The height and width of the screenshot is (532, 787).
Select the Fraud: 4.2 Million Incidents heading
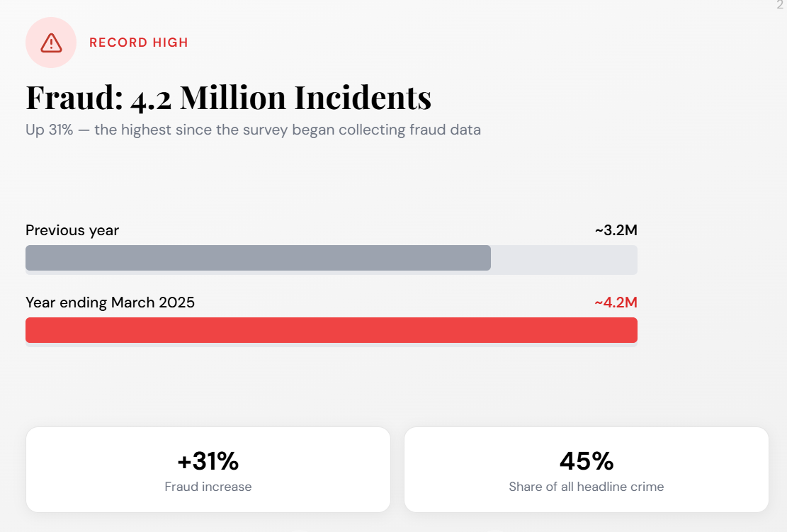coord(228,97)
